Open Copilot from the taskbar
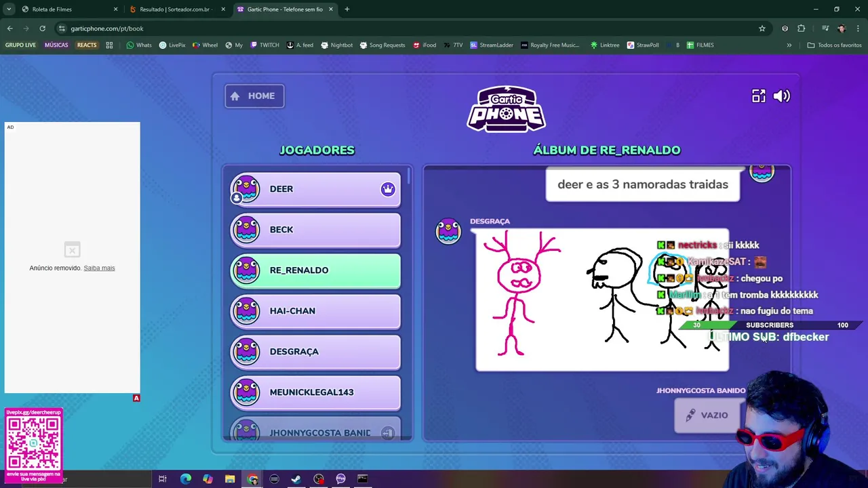The width and height of the screenshot is (868, 488). [x=208, y=479]
